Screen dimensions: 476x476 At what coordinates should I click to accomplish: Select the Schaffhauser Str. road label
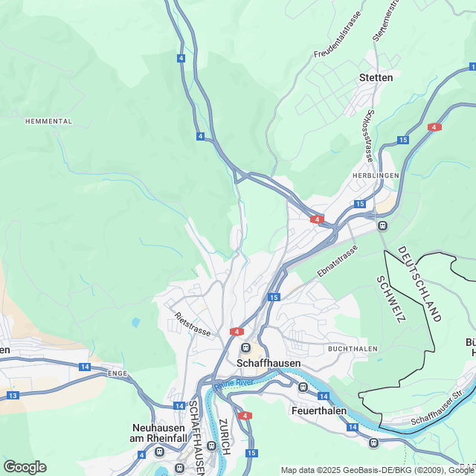(x=437, y=407)
